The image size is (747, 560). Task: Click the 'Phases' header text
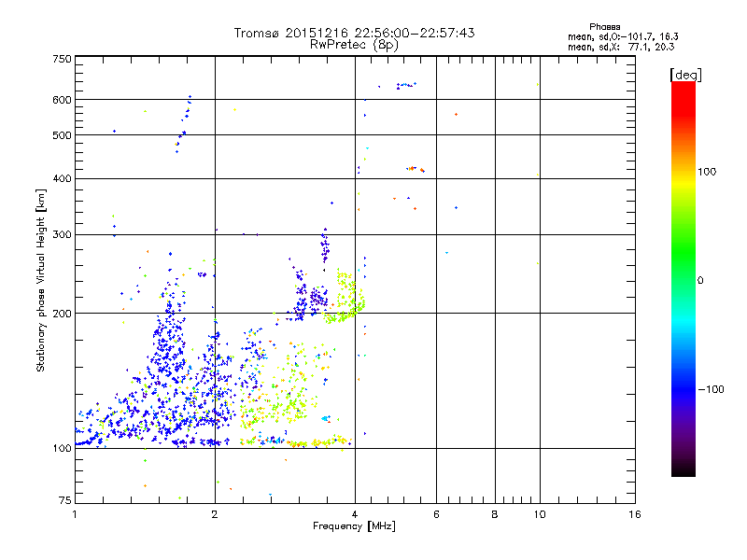coord(604,27)
